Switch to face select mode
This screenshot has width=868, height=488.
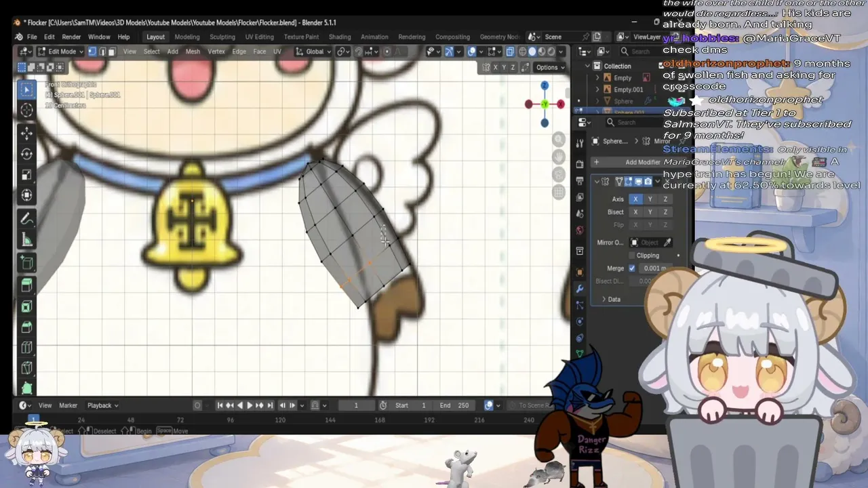tap(112, 52)
